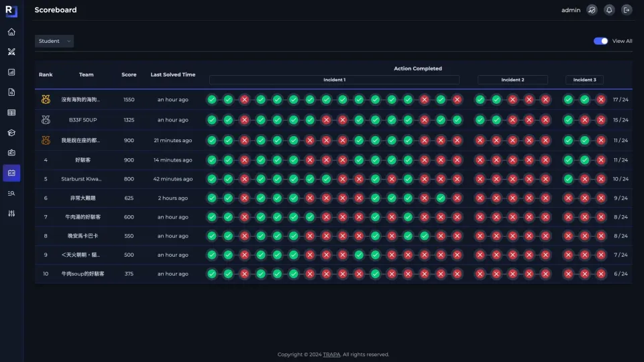
Task: Open the document file icon in sidebar
Action: 11,92
